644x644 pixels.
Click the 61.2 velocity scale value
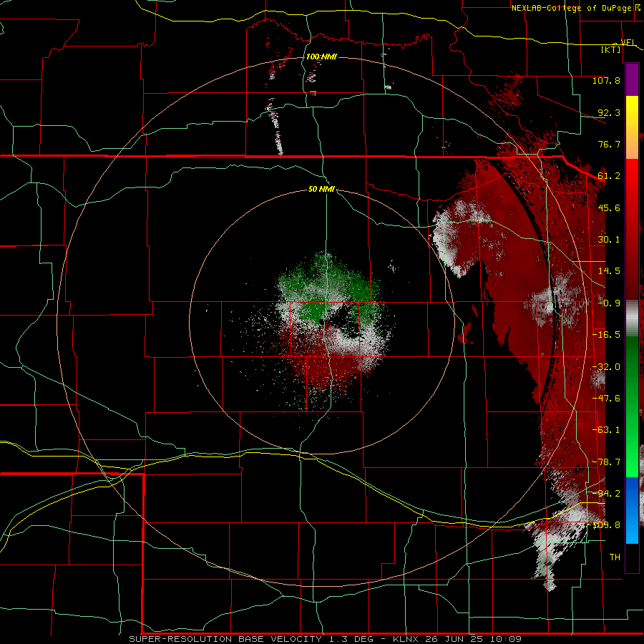609,176
